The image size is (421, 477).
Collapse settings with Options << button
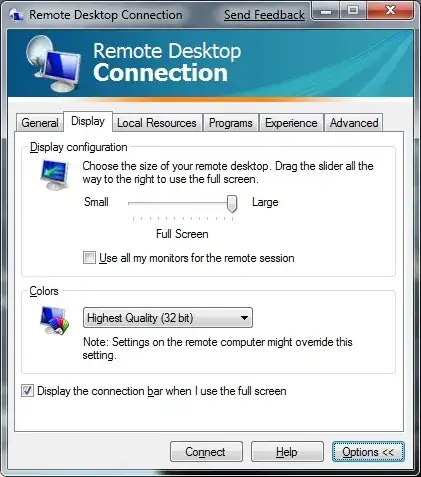[x=368, y=452]
